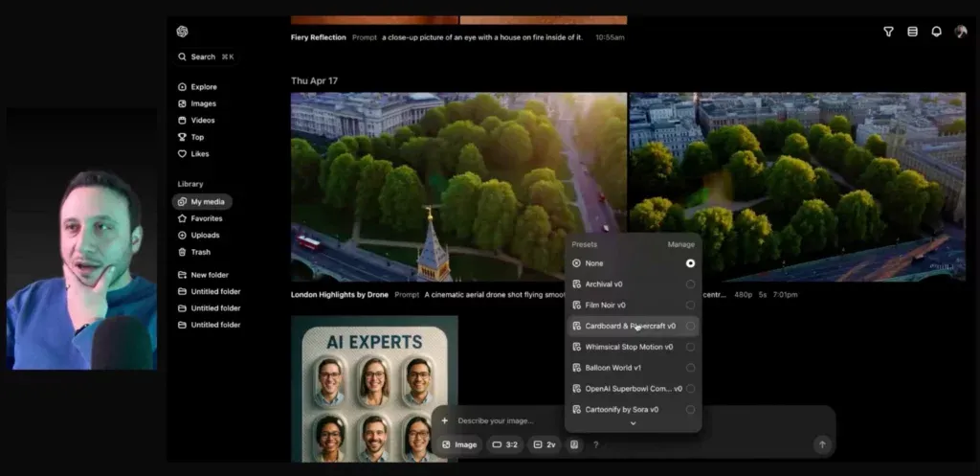This screenshot has width=980, height=476.
Task: Open the Image type dropdown
Action: [459, 444]
